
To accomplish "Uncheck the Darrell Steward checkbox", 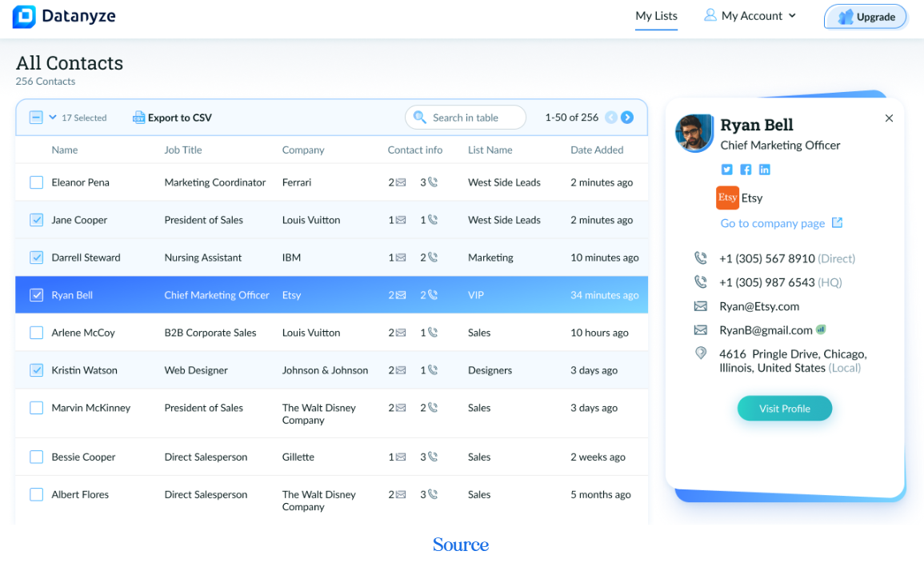I will (x=37, y=258).
